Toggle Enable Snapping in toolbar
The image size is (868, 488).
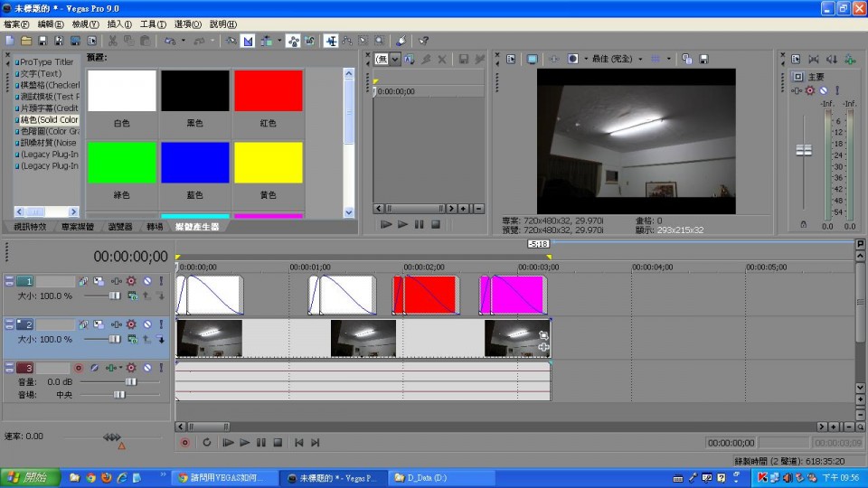click(x=231, y=41)
